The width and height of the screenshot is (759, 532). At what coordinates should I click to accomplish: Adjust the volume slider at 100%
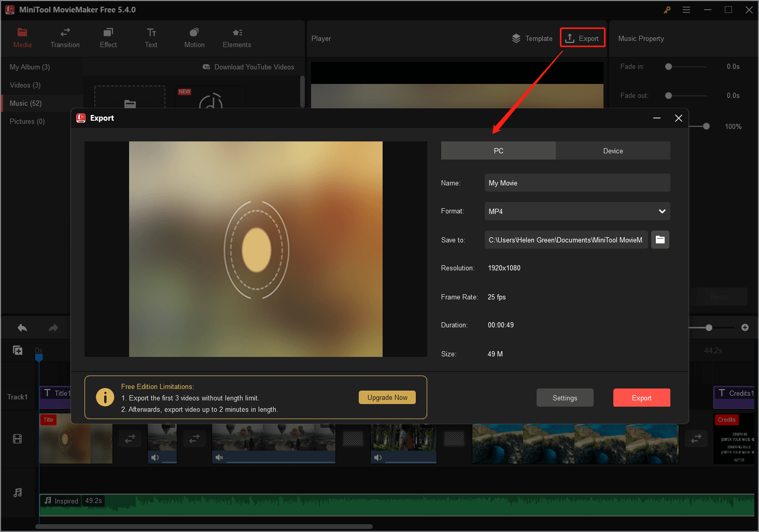coord(706,126)
